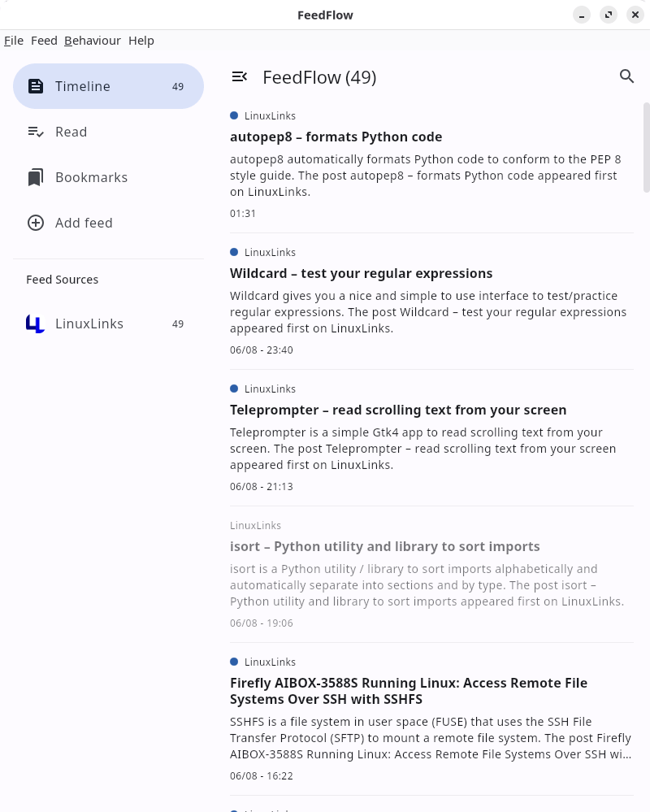Click the Teleprompter article summary text
The height and width of the screenshot is (812, 650).
pos(422,449)
